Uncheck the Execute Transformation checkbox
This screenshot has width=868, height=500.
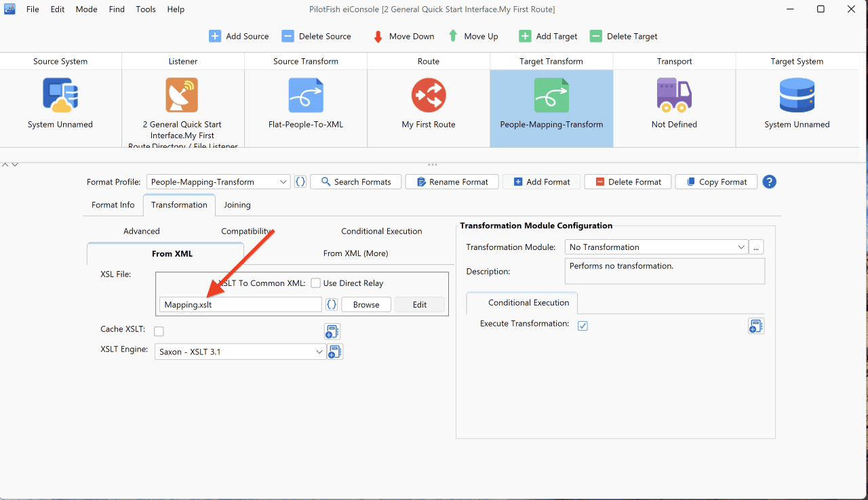[583, 326]
